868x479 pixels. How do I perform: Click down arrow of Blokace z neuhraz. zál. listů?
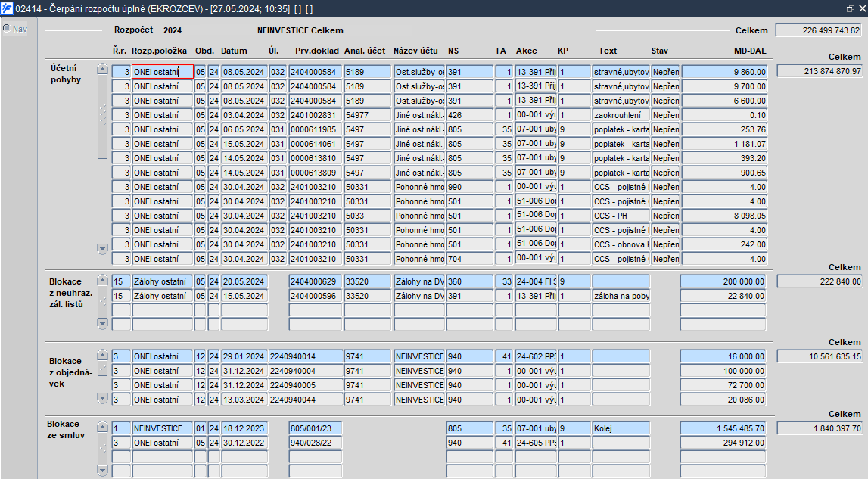pyautogui.click(x=102, y=323)
